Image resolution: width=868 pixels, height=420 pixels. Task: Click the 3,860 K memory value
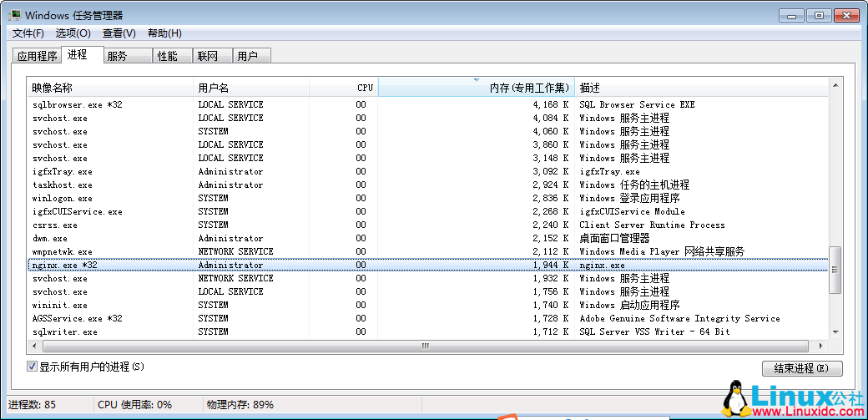pos(551,144)
